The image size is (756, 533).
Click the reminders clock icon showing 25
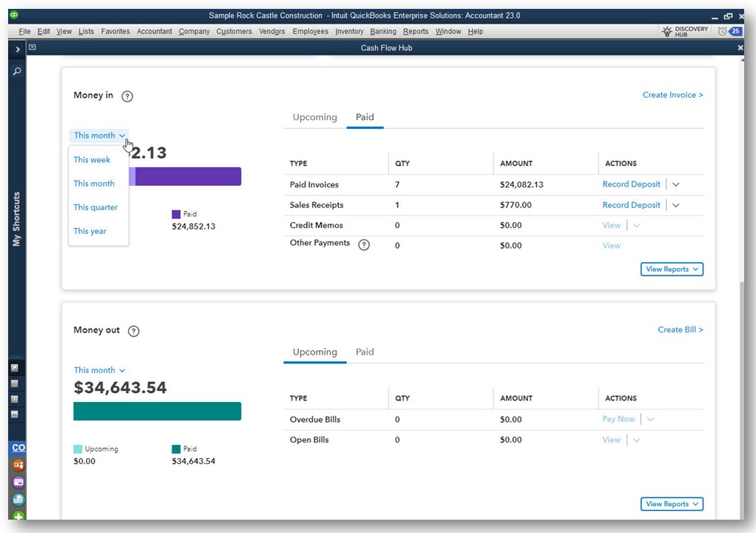729,30
